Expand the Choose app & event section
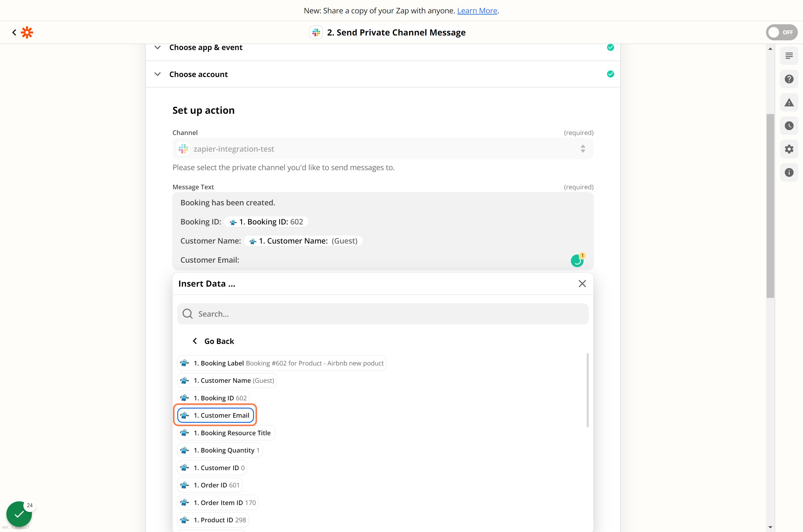Screen dimensions: 803x532 coord(158,48)
